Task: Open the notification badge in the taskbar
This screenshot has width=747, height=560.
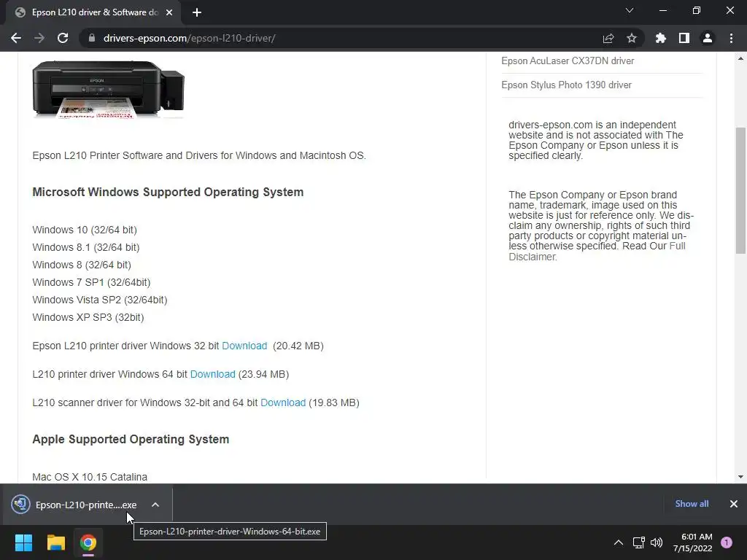Action: 727,542
